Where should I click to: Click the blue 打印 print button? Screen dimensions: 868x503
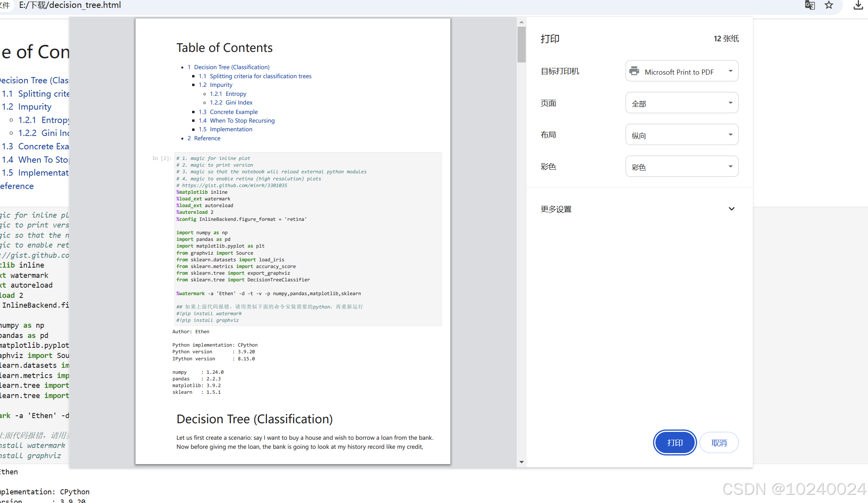click(675, 442)
